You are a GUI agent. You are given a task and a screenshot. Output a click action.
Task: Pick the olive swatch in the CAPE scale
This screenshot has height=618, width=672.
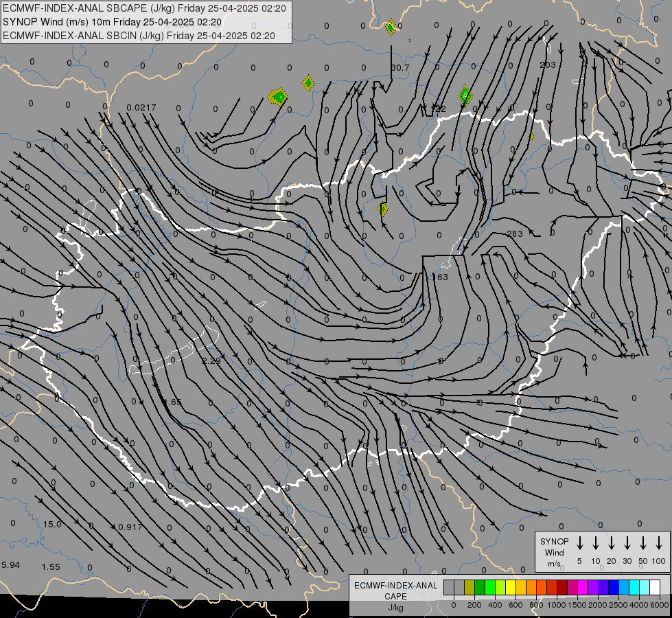coord(470,588)
